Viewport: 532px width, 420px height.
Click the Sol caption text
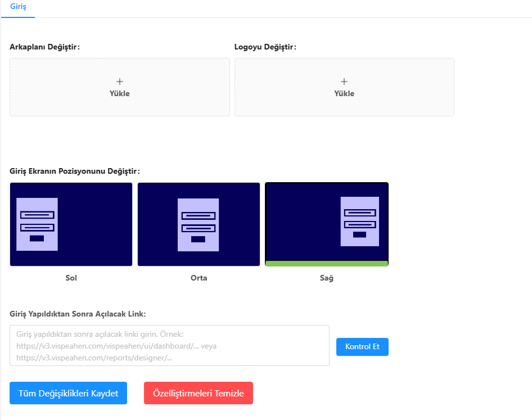tap(71, 278)
